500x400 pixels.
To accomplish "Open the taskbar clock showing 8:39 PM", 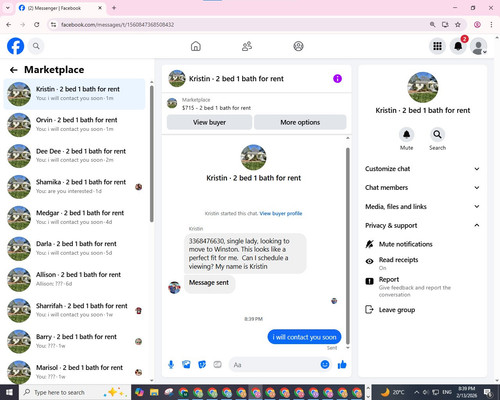I will (x=466, y=392).
